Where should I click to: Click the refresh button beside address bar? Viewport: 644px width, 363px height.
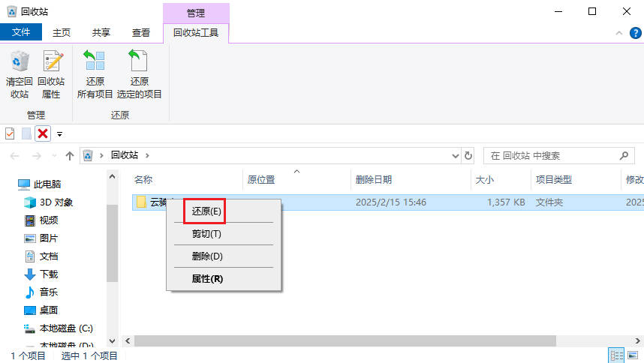(469, 156)
